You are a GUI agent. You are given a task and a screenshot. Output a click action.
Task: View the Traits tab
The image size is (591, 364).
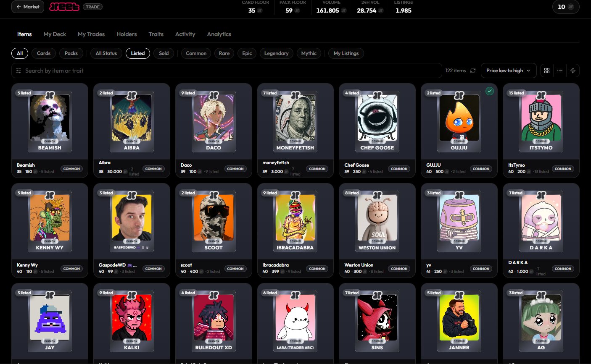click(x=156, y=34)
